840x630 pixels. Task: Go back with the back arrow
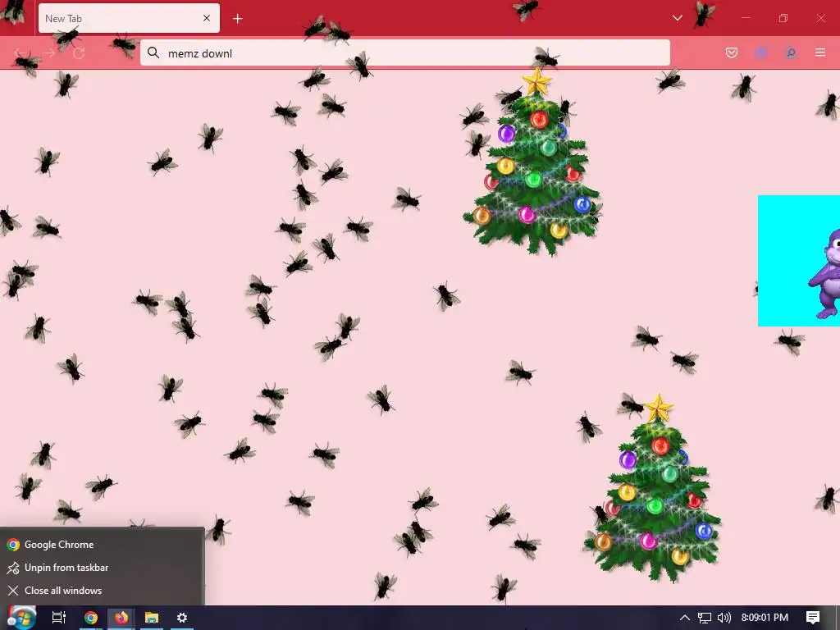coord(20,53)
